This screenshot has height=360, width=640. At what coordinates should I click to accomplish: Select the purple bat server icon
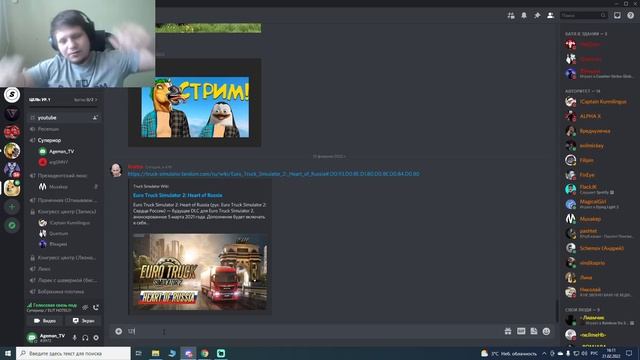pos(12,169)
